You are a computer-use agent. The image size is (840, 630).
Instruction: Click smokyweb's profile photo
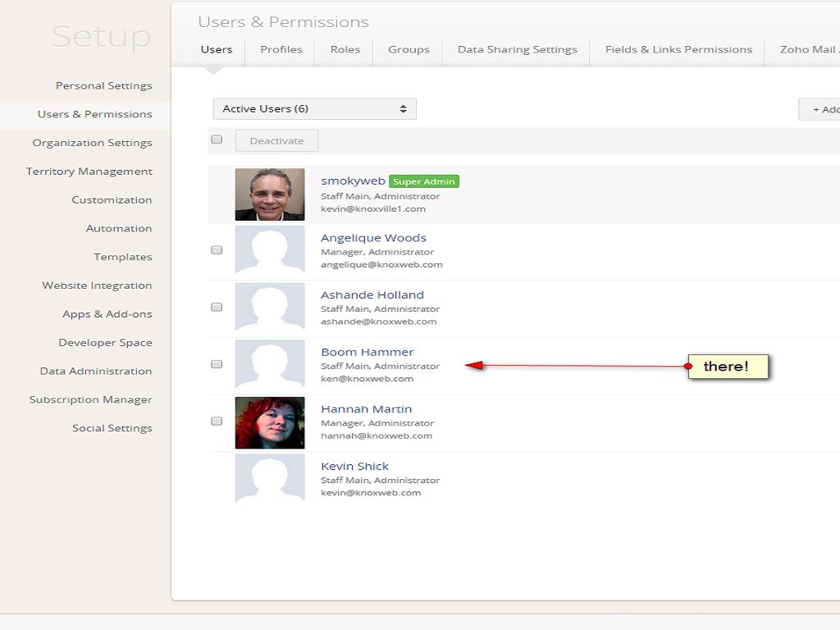click(270, 194)
